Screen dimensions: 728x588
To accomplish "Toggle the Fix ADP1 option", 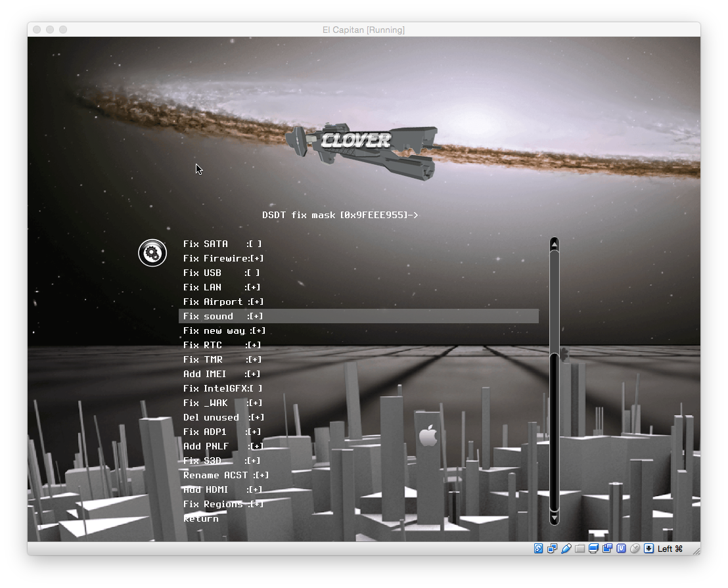I will click(359, 432).
